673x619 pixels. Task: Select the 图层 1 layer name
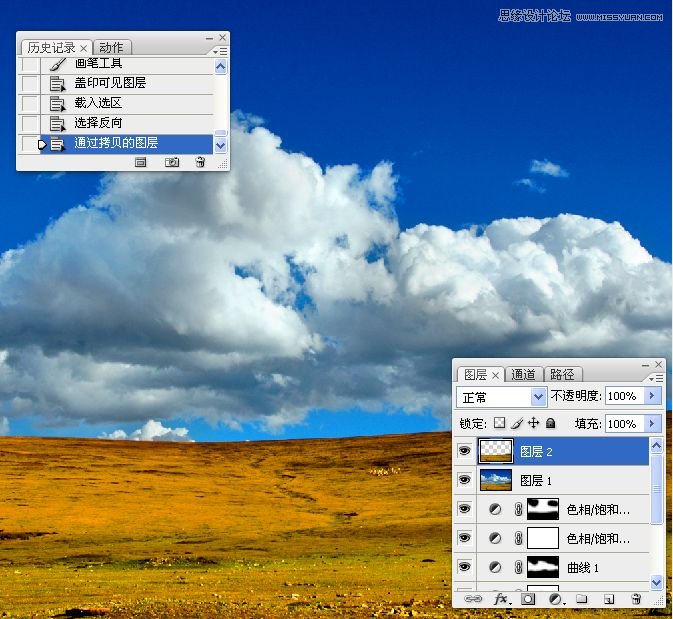pyautogui.click(x=536, y=481)
